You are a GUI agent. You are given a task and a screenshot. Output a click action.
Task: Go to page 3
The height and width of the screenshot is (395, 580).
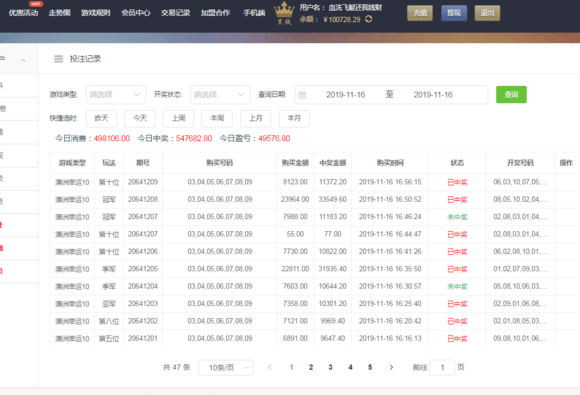[330, 367]
